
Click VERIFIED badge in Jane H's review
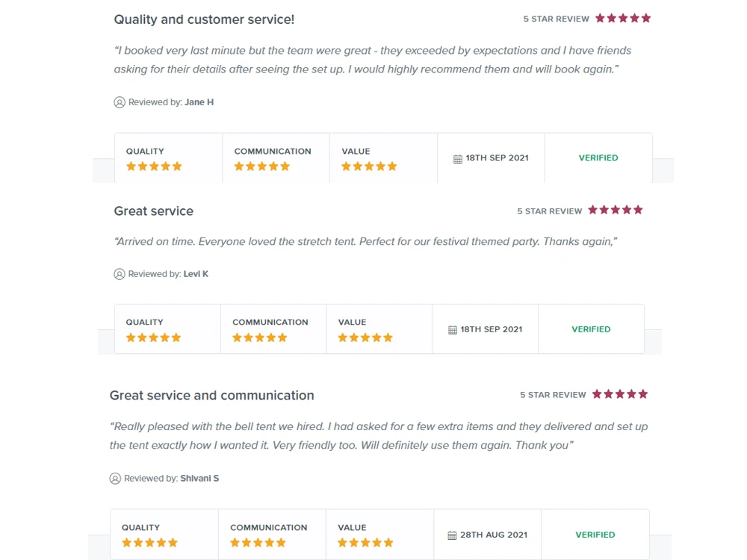tap(598, 158)
